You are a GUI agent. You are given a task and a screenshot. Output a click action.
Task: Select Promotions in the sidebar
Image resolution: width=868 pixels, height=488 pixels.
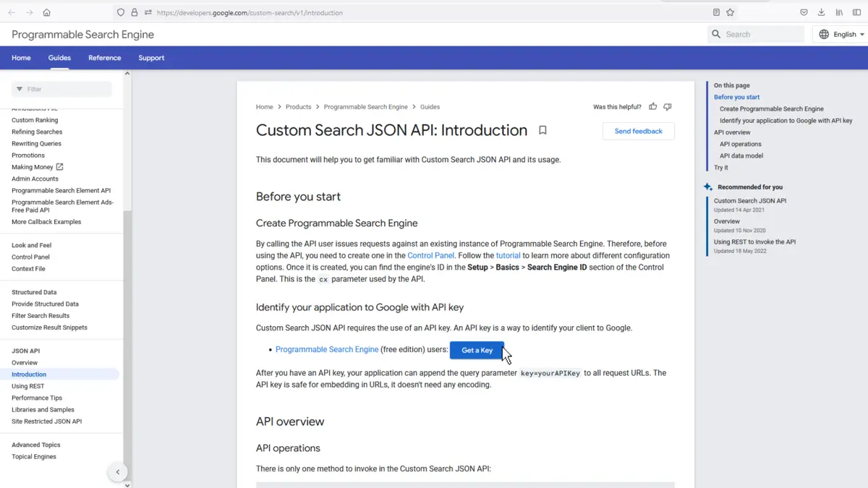tap(28, 155)
